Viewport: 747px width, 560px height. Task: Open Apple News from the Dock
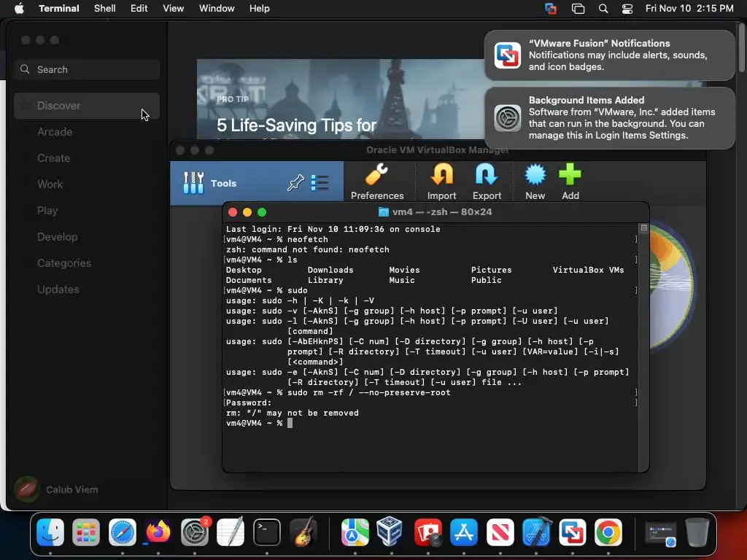[500, 532]
